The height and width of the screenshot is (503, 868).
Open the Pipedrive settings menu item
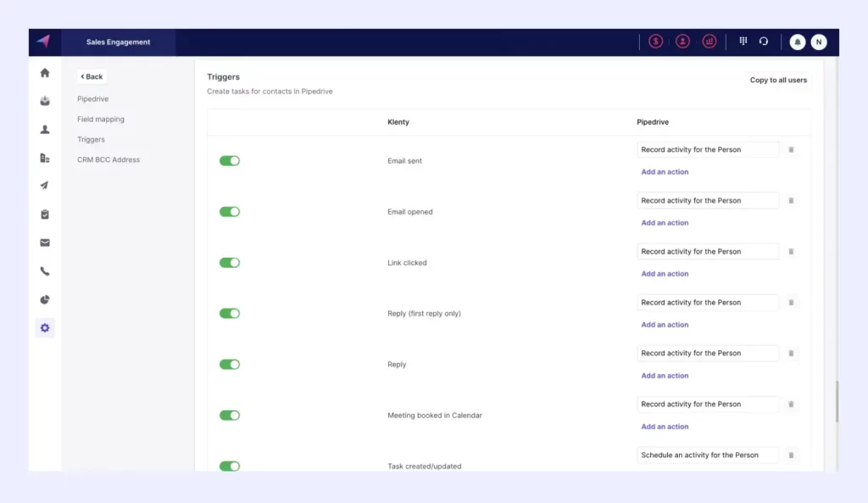click(93, 98)
